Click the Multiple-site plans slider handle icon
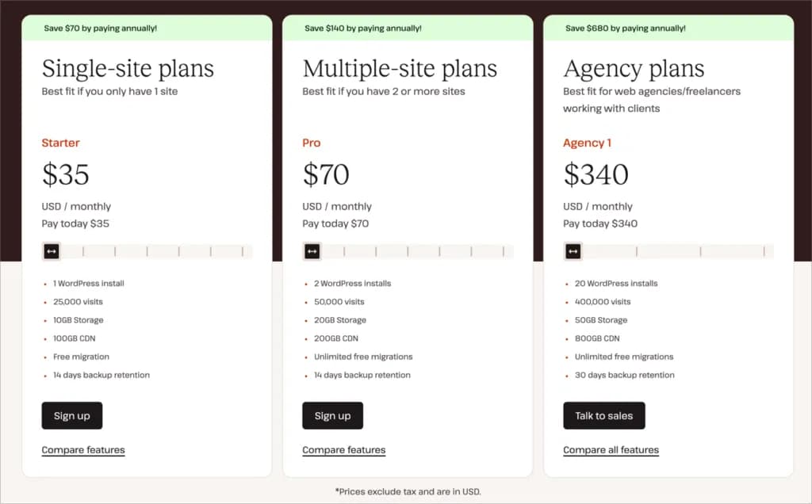812x504 pixels. coord(312,251)
